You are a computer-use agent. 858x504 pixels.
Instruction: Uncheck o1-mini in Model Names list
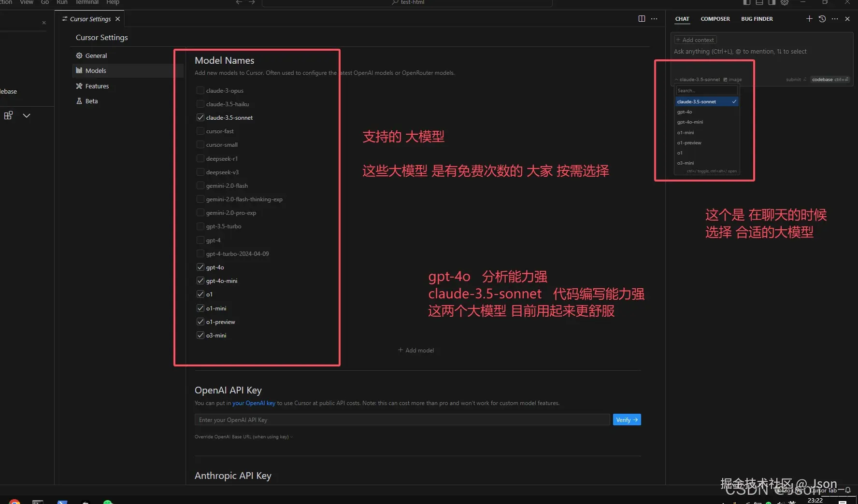(200, 308)
